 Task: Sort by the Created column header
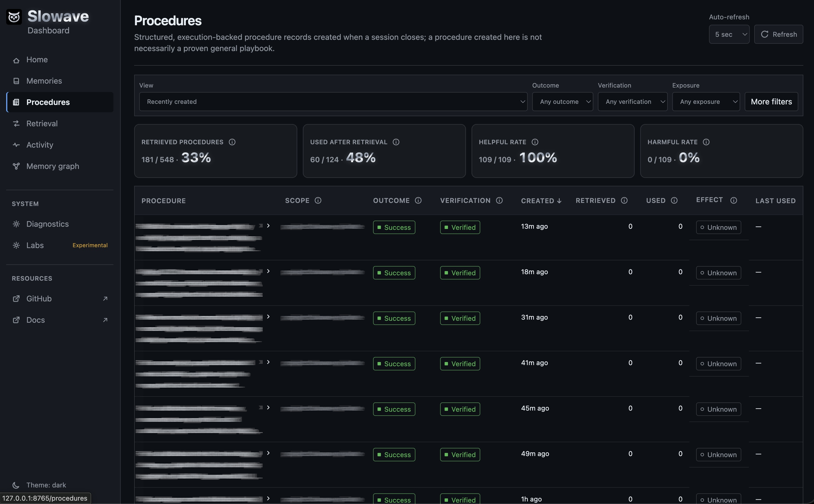pyautogui.click(x=541, y=201)
